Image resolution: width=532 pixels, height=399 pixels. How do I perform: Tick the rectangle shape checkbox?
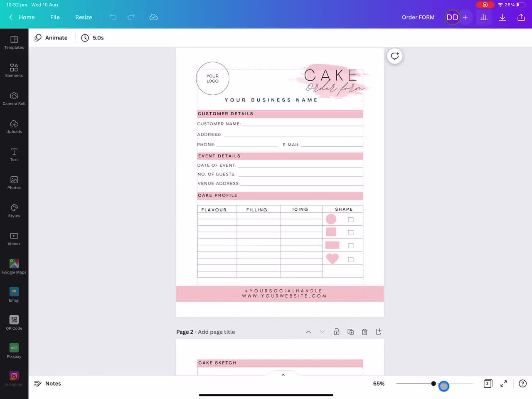click(x=351, y=246)
